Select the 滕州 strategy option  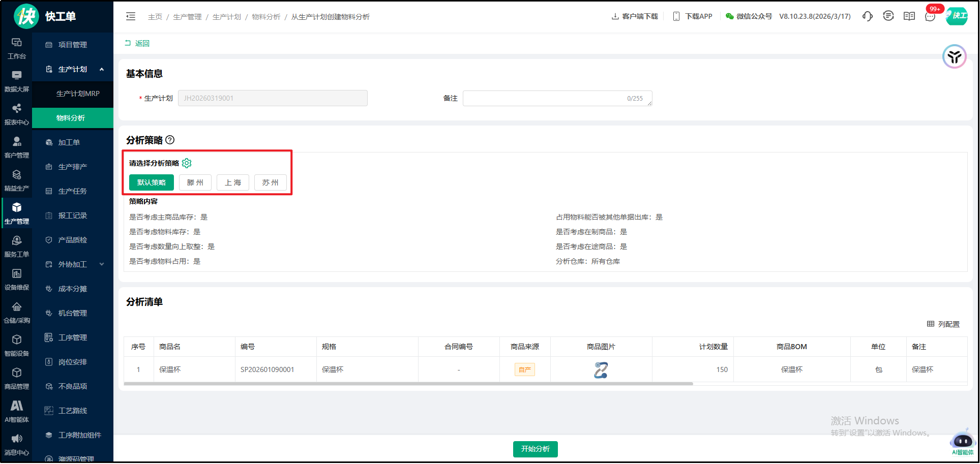coord(195,182)
